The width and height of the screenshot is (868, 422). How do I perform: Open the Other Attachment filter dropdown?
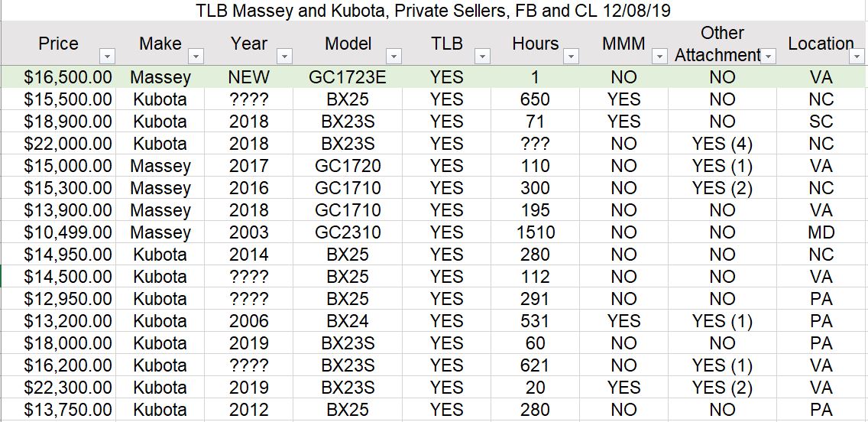[769, 57]
